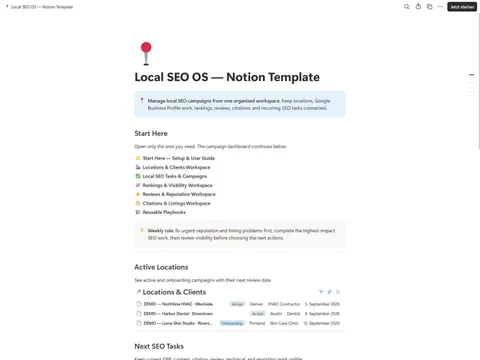Screen dimensions: 480x360
Task: Click the 'Austin' cell
Action: point(276,314)
